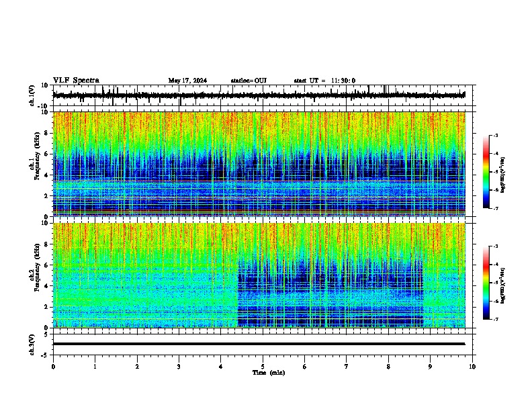This screenshot has height=411, width=532.
Task: Click the "-4" label on ch.2 colorbar
Action: [495, 265]
